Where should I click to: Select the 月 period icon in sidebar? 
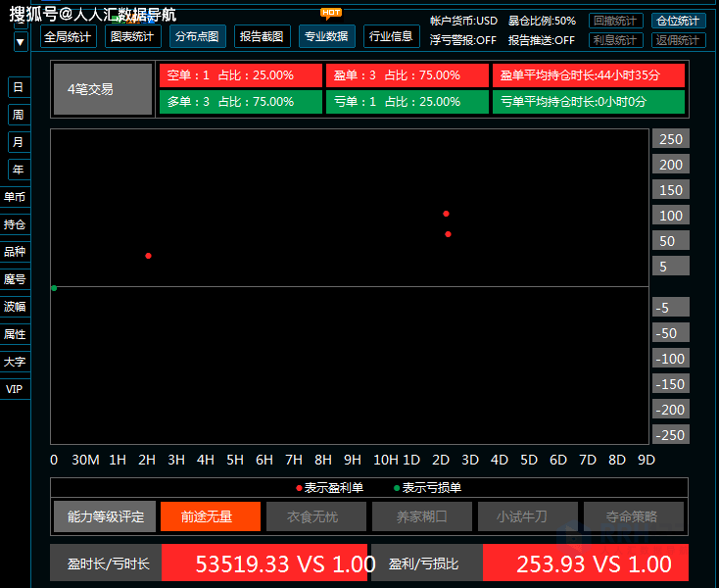click(x=17, y=142)
